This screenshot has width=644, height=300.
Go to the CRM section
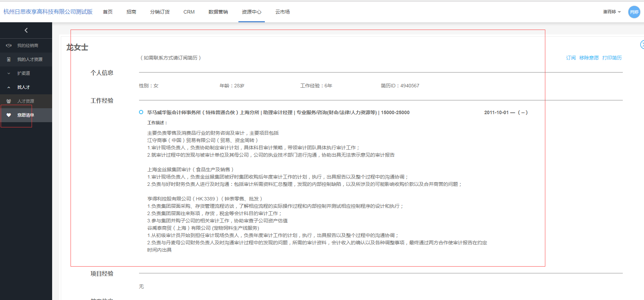pyautogui.click(x=189, y=12)
